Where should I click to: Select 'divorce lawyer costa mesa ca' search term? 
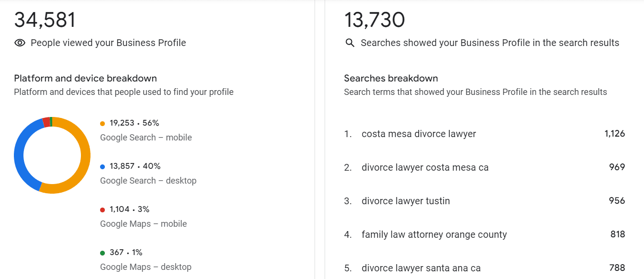click(x=425, y=168)
